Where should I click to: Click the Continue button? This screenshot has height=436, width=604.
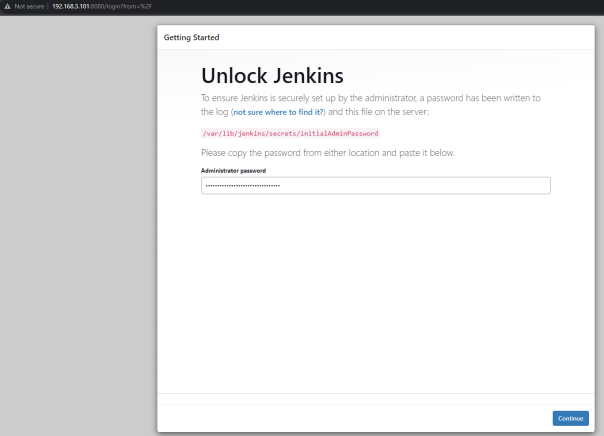click(570, 418)
